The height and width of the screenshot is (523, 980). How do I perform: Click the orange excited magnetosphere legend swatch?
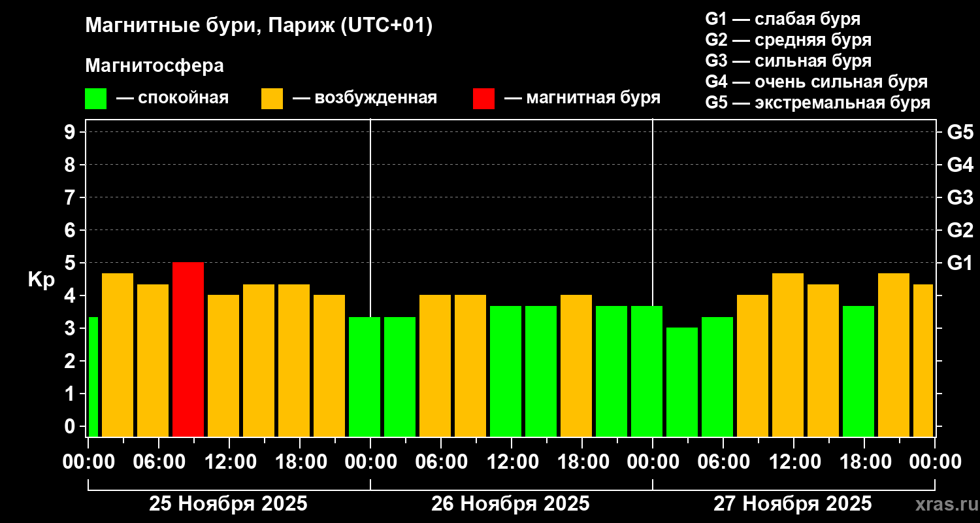click(272, 98)
